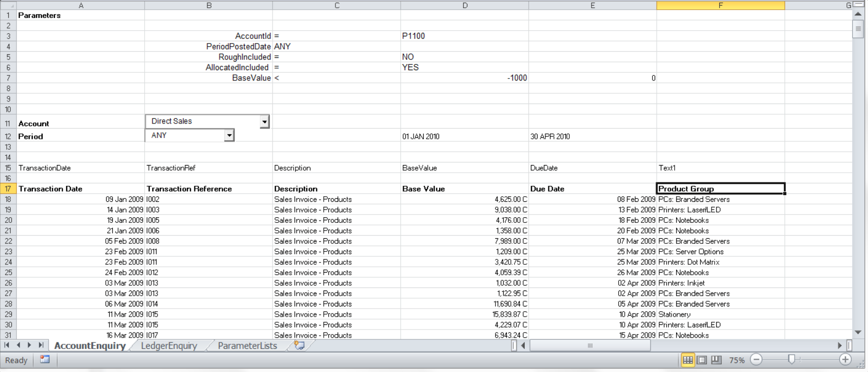Click the vertical scrollbar down arrow

(858, 333)
